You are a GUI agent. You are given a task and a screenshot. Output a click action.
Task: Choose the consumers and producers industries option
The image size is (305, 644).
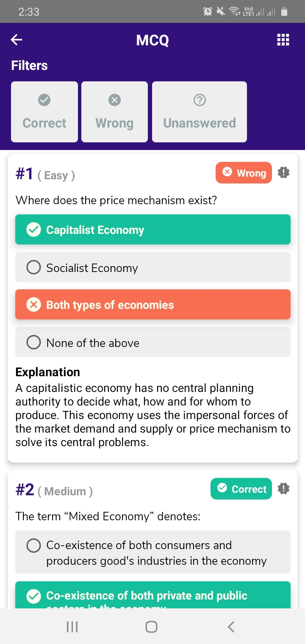click(x=152, y=552)
